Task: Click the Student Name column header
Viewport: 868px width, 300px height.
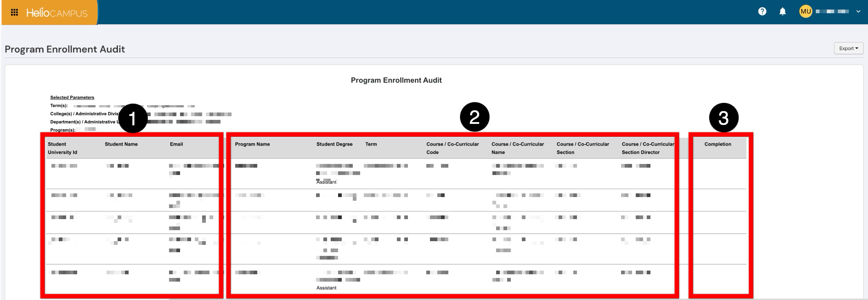Action: click(x=121, y=144)
